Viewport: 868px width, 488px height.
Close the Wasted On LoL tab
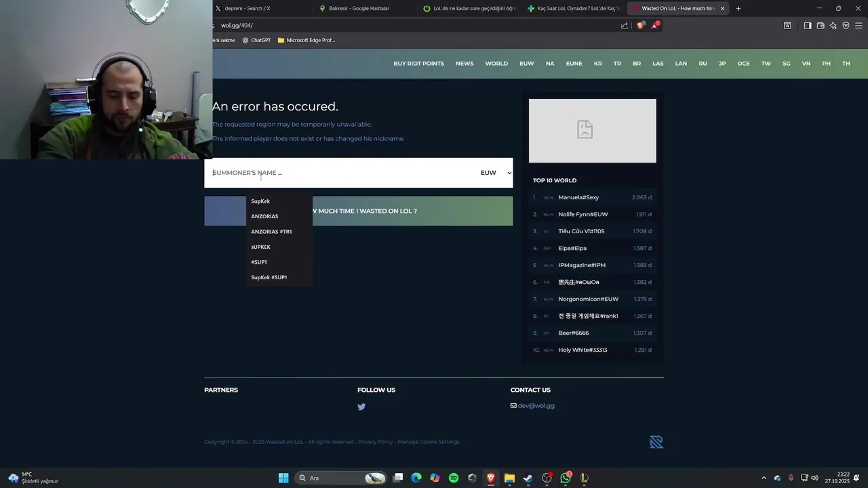click(722, 8)
